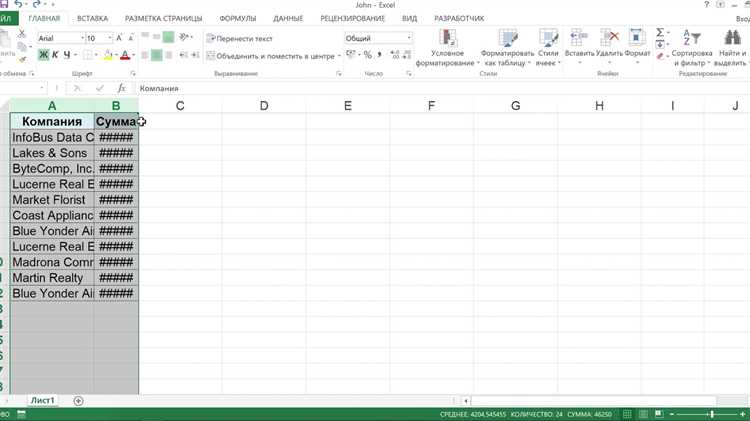Decrease font size with the small A icon
750x421 pixels.
pyautogui.click(x=131, y=38)
